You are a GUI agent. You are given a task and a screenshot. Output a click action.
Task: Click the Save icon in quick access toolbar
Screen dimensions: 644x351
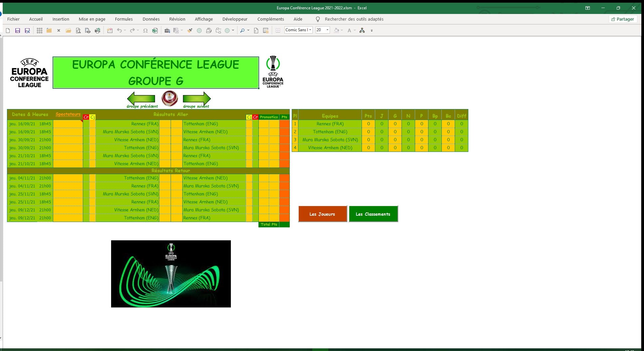[x=18, y=31]
